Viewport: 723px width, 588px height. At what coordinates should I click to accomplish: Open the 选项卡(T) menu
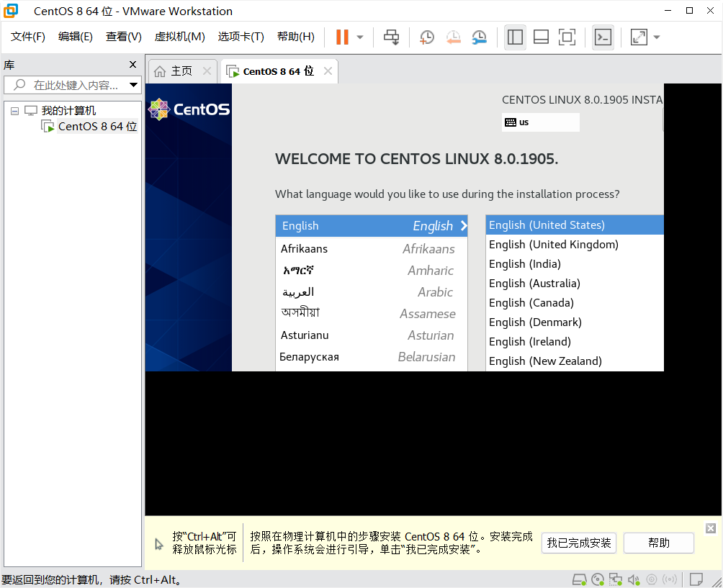pos(241,37)
